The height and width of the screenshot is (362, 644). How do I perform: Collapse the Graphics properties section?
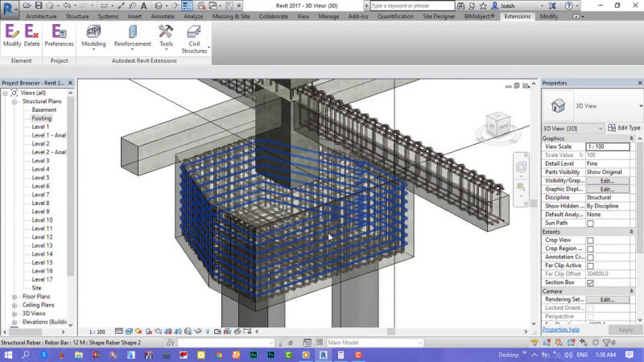(x=631, y=138)
